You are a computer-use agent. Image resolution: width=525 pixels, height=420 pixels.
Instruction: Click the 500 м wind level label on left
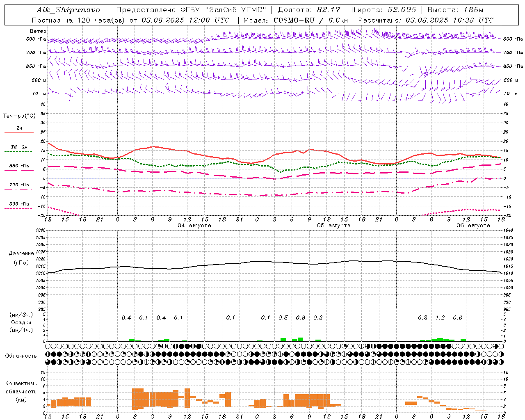tap(39, 80)
